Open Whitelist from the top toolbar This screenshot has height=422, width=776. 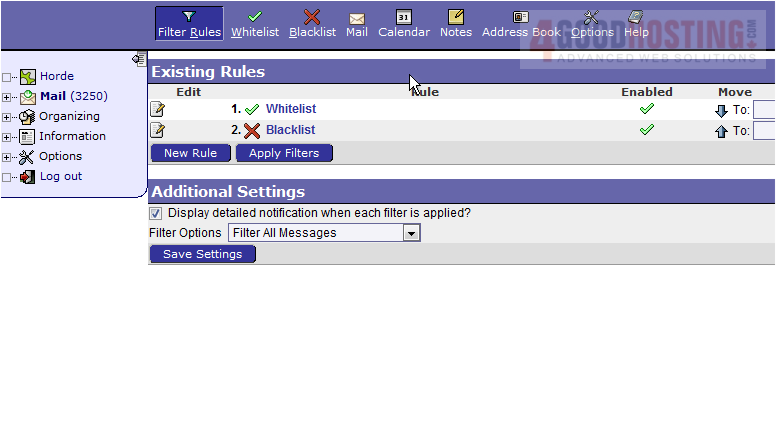tap(255, 17)
